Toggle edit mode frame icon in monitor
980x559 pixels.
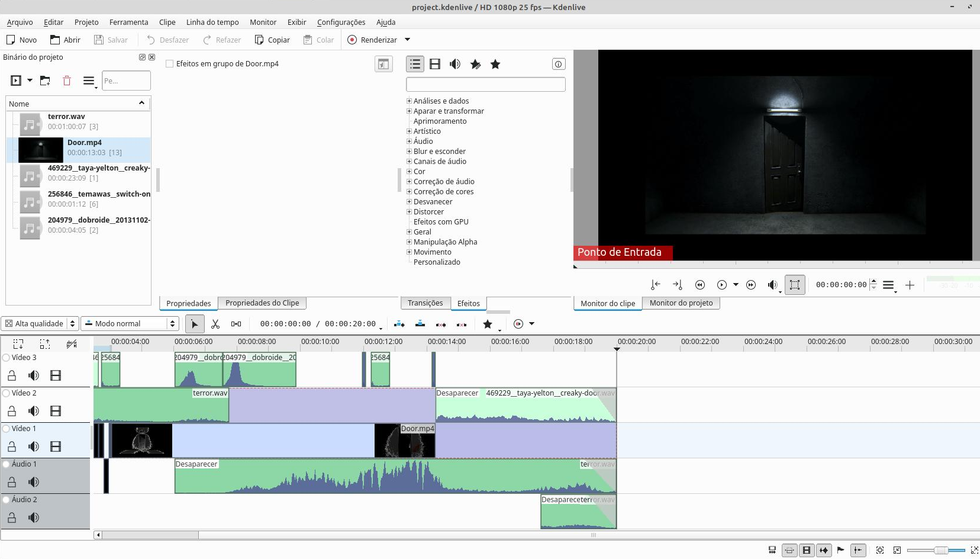point(795,285)
